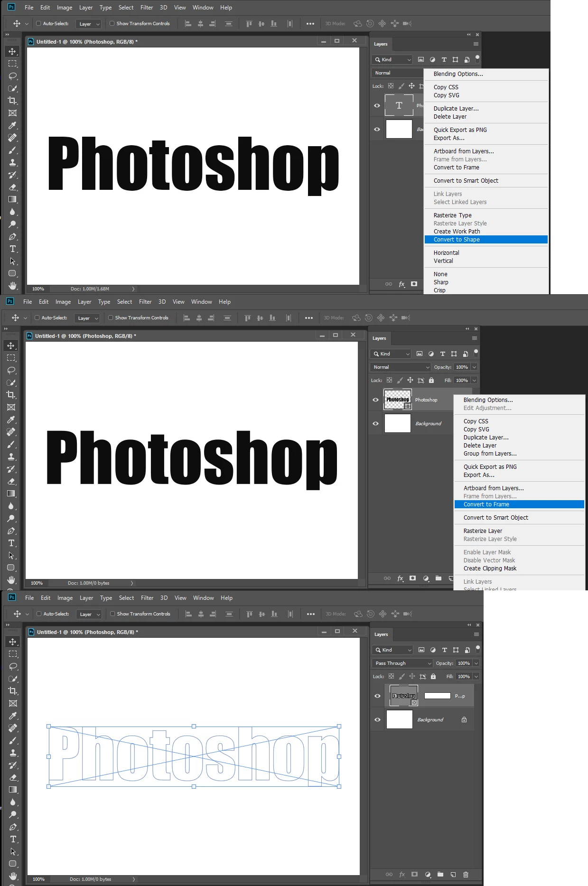Select Quick Selection tool in the bottom window
Viewport: 588px width, 886px height.
[x=13, y=679]
